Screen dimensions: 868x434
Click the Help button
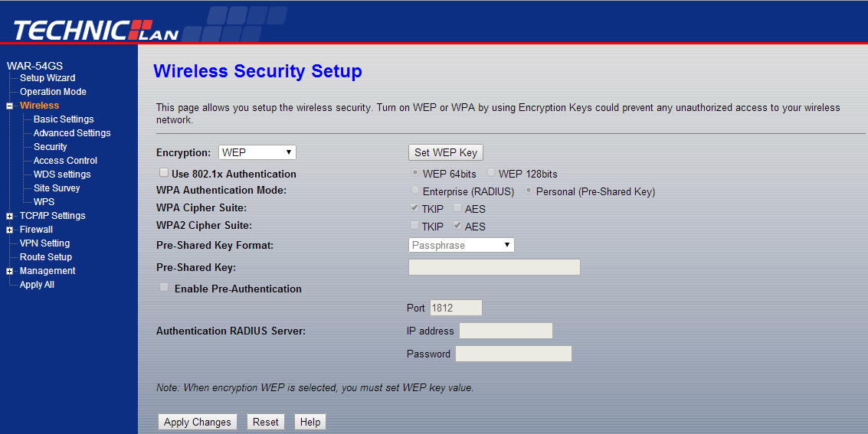310,422
